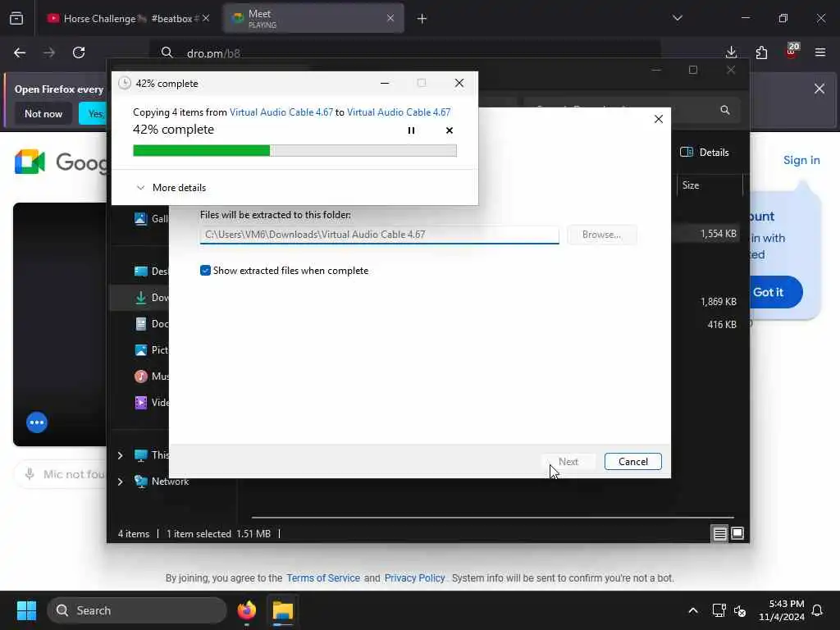Open Videos in Explorer sidebar

tap(151, 402)
